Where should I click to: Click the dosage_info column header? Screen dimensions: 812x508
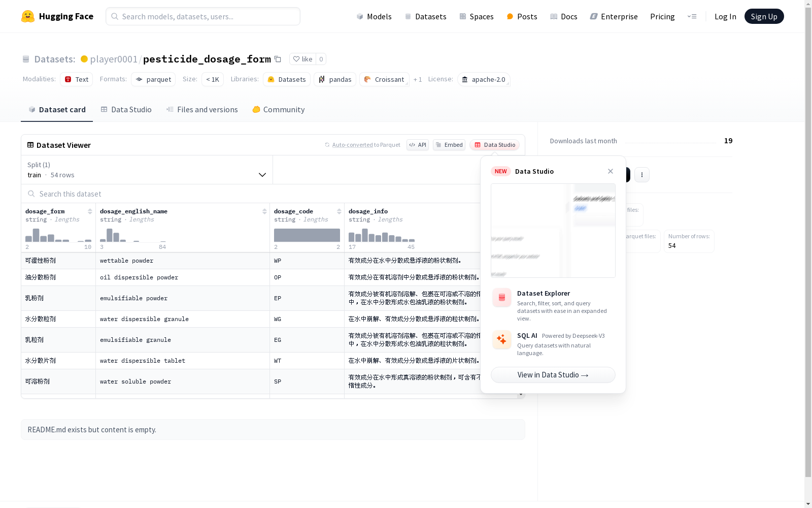click(368, 211)
